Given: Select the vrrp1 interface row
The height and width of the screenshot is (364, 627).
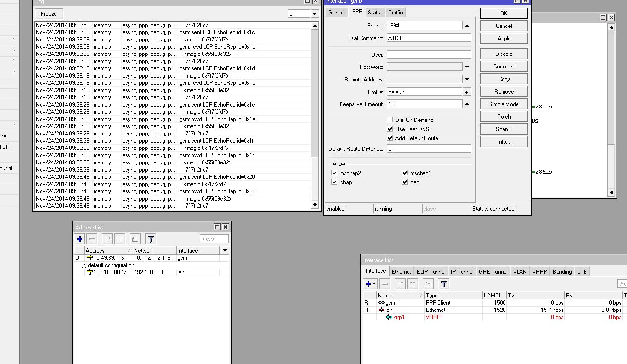Looking at the screenshot, I should [494, 317].
